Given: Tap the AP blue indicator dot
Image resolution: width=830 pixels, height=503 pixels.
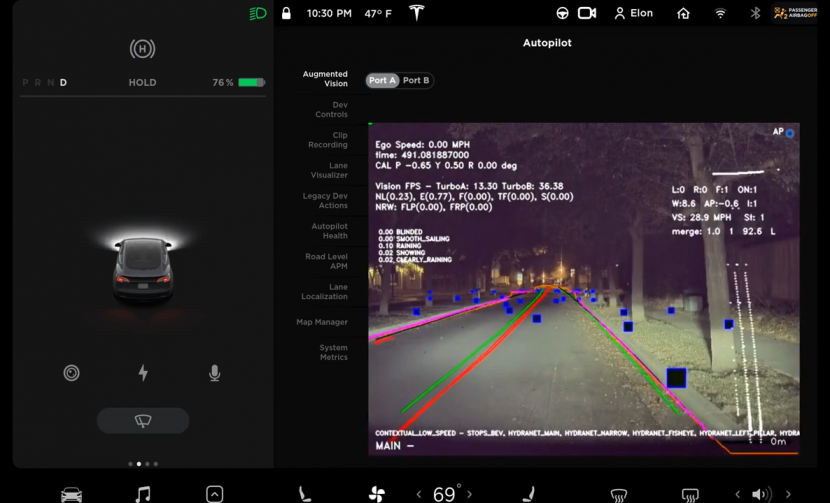Looking at the screenshot, I should coord(790,133).
